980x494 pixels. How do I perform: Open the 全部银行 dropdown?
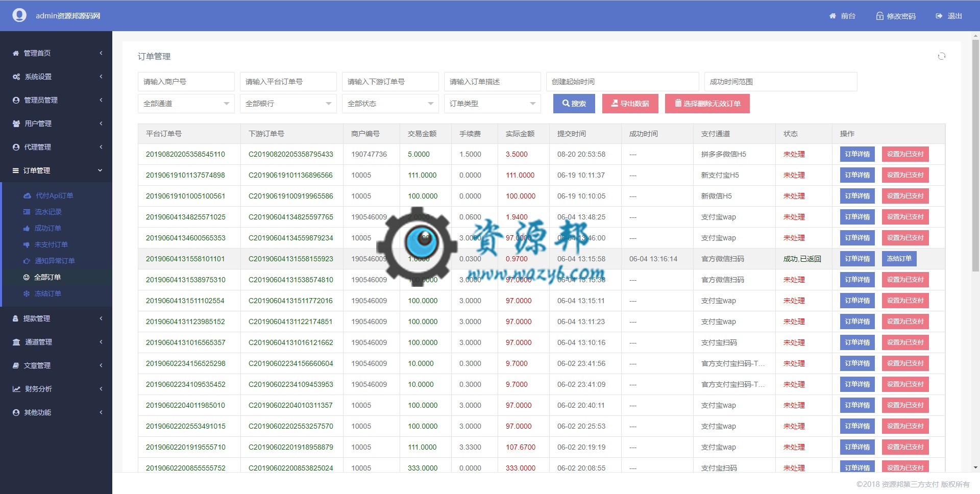[288, 104]
